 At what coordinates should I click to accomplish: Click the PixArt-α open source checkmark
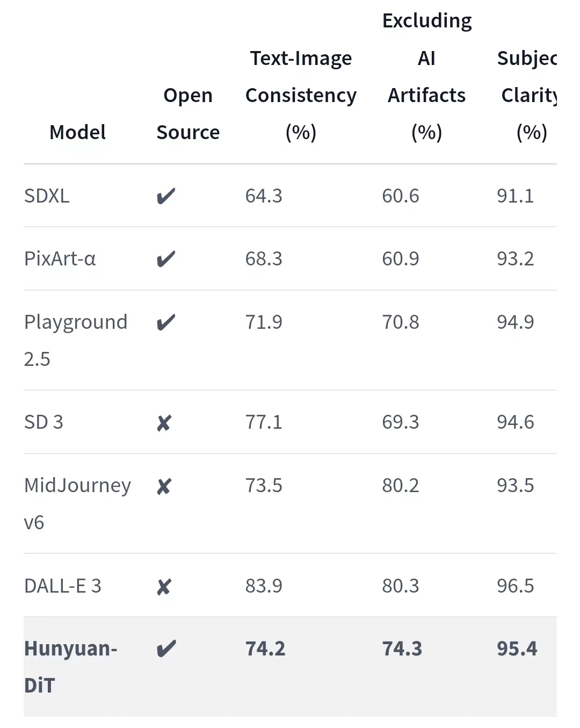166,259
